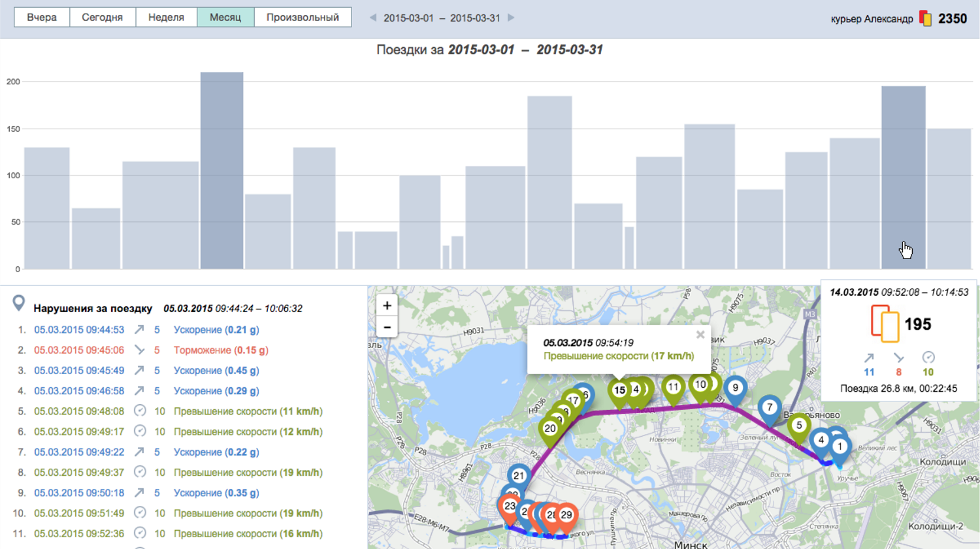Click the speedometer icon in row 5
The width and height of the screenshot is (980, 549).
click(x=140, y=411)
